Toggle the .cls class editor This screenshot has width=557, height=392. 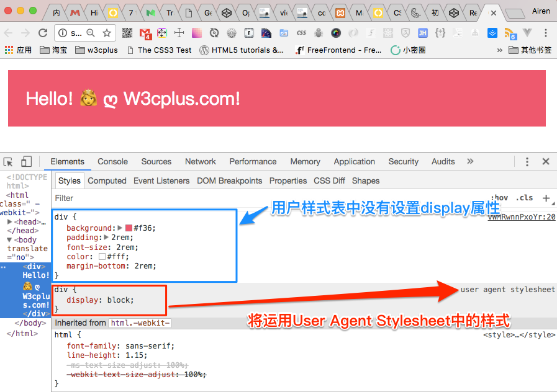pyautogui.click(x=524, y=198)
